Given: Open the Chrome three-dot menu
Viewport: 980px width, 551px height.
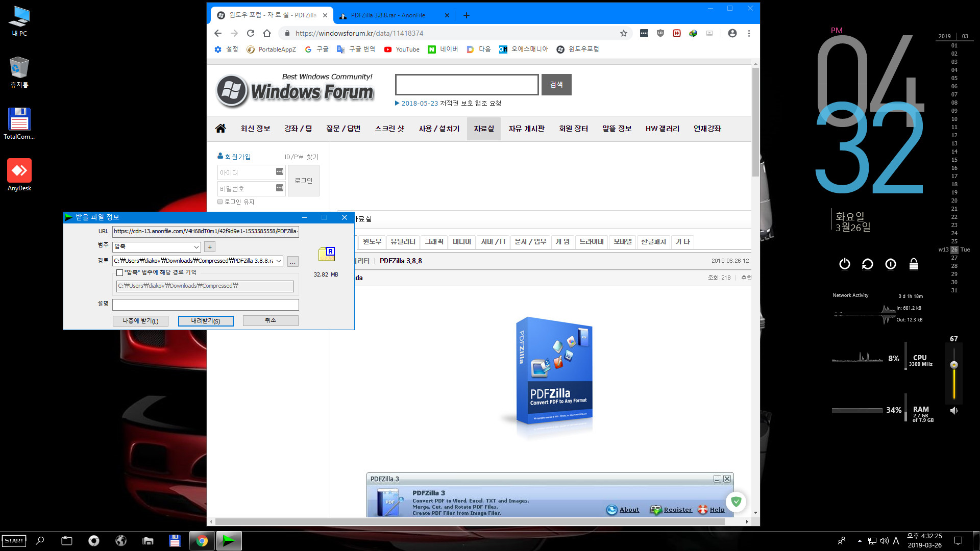Looking at the screenshot, I should pos(749,33).
